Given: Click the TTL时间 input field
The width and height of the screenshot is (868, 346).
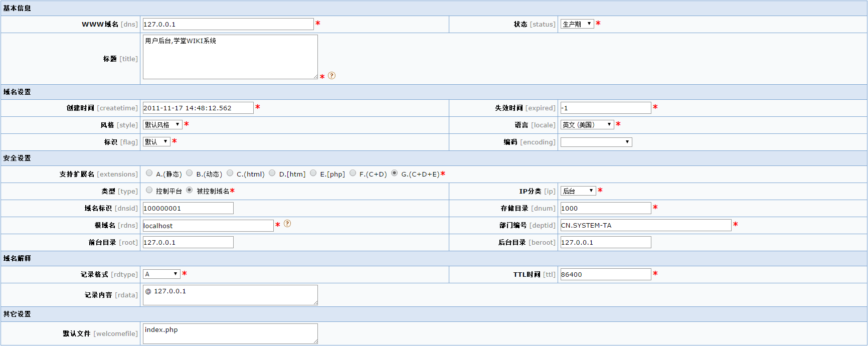Looking at the screenshot, I should click(605, 274).
